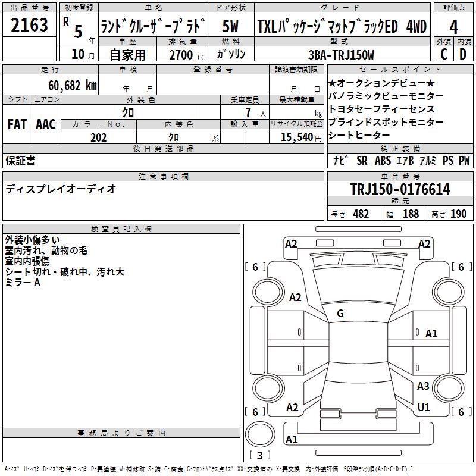The width and height of the screenshot is (476, 476).
Task: Select the recycle deposit amount 15,540
Action: coord(296,137)
